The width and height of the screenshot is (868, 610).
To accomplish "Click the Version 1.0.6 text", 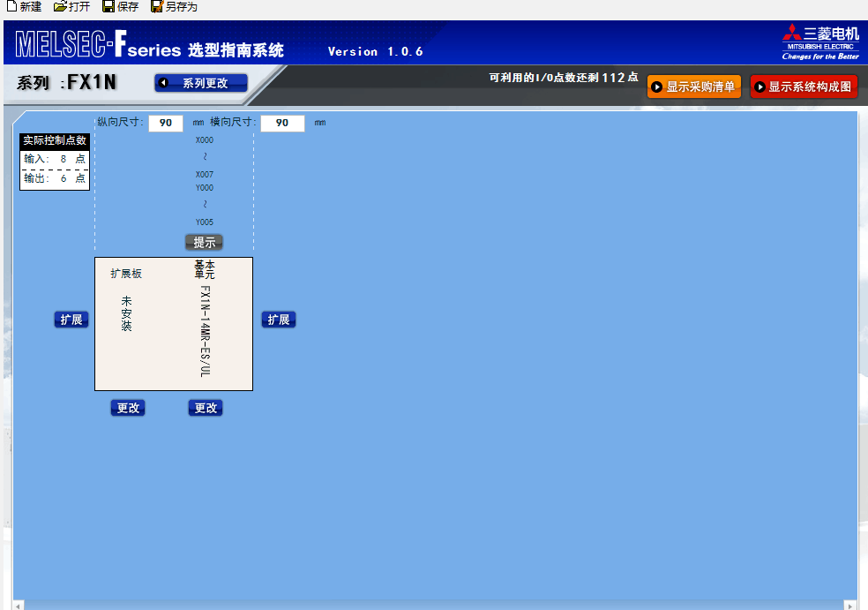I will pos(375,51).
